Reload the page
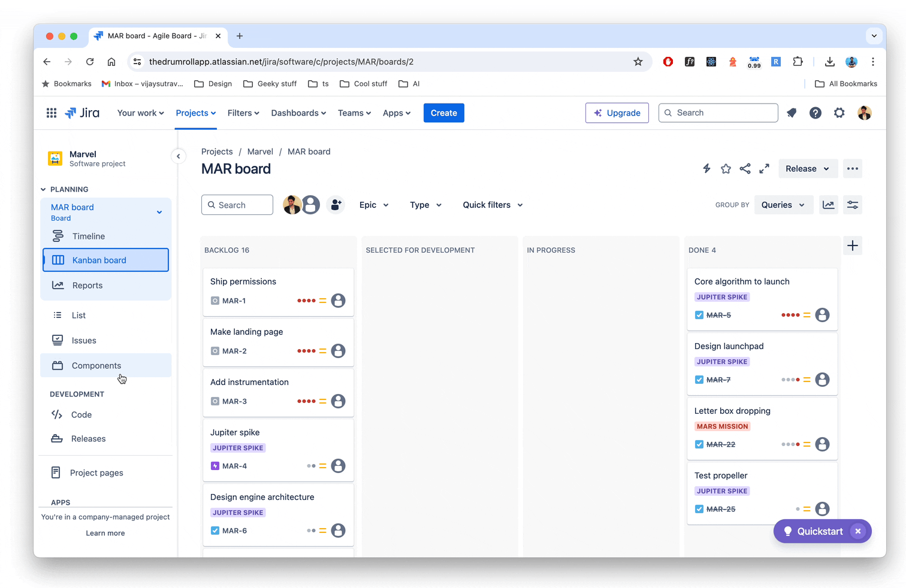This screenshot has width=906, height=588. (90, 62)
